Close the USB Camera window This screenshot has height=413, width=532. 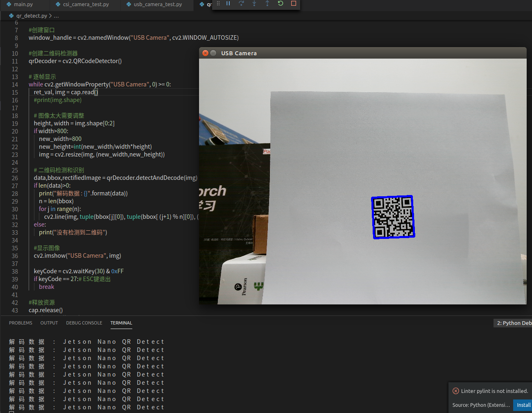(206, 53)
